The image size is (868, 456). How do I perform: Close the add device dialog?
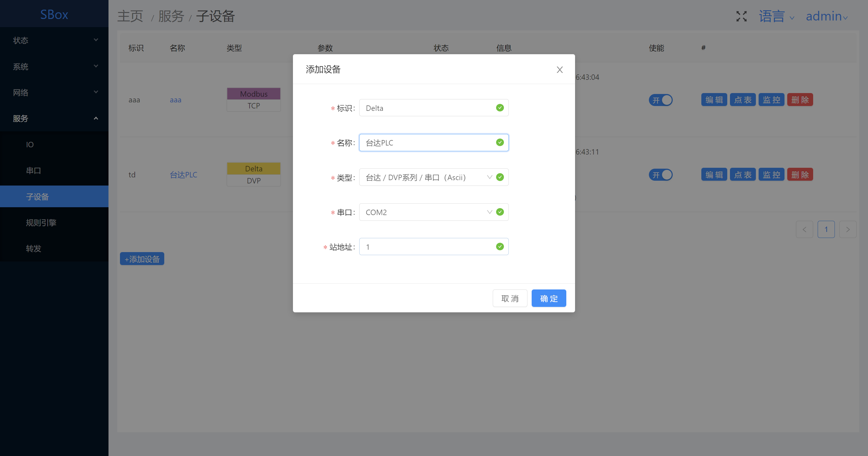(559, 70)
